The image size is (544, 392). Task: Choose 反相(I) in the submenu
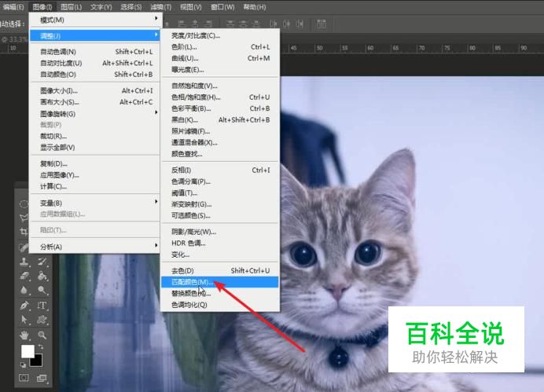click(x=220, y=170)
